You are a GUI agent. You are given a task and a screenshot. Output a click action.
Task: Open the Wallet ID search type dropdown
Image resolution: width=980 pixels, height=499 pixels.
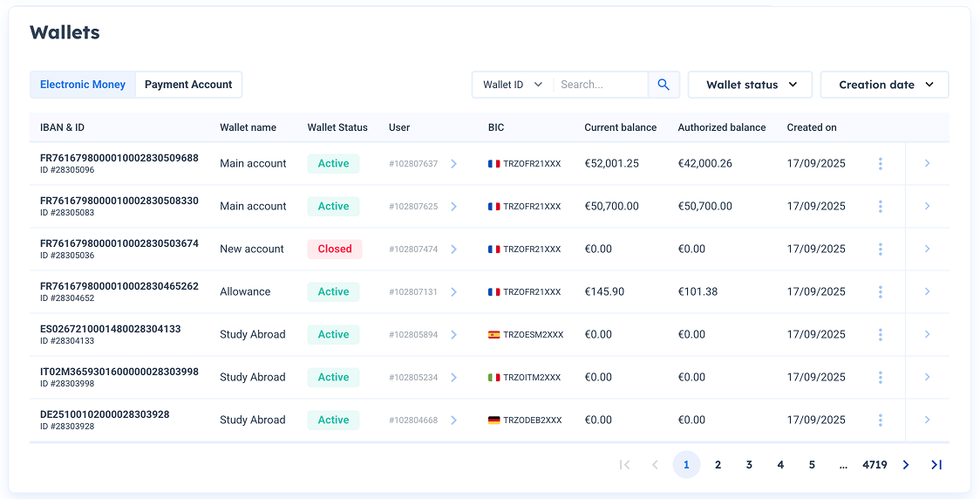click(x=513, y=85)
